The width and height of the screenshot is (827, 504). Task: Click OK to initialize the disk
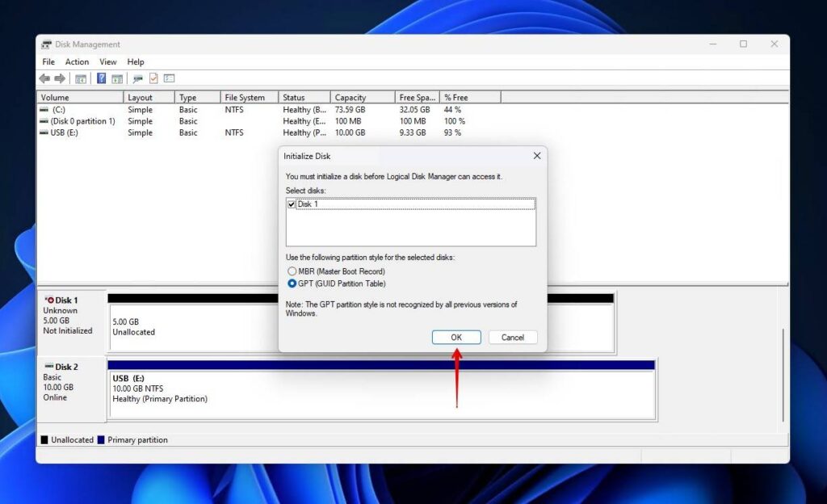coord(456,337)
